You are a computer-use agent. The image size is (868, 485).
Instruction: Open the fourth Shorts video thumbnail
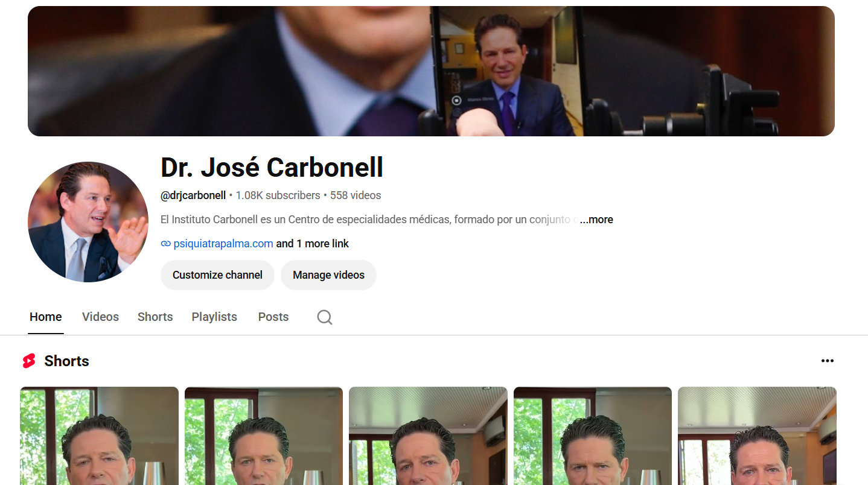(593, 436)
